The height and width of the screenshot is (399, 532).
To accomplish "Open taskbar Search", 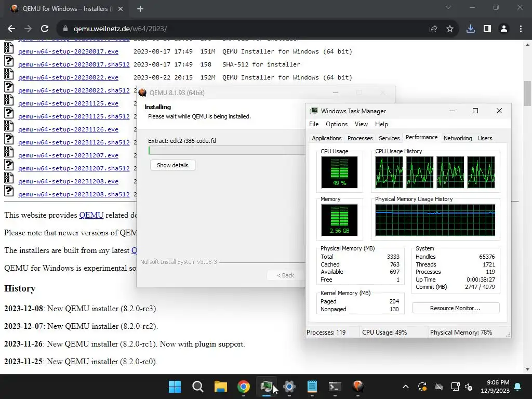I will point(198,387).
